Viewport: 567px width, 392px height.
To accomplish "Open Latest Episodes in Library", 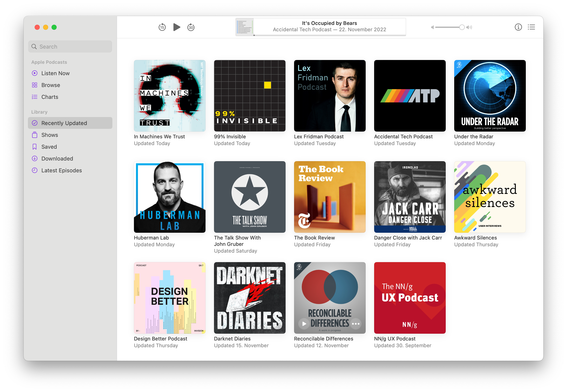I will pyautogui.click(x=70, y=170).
